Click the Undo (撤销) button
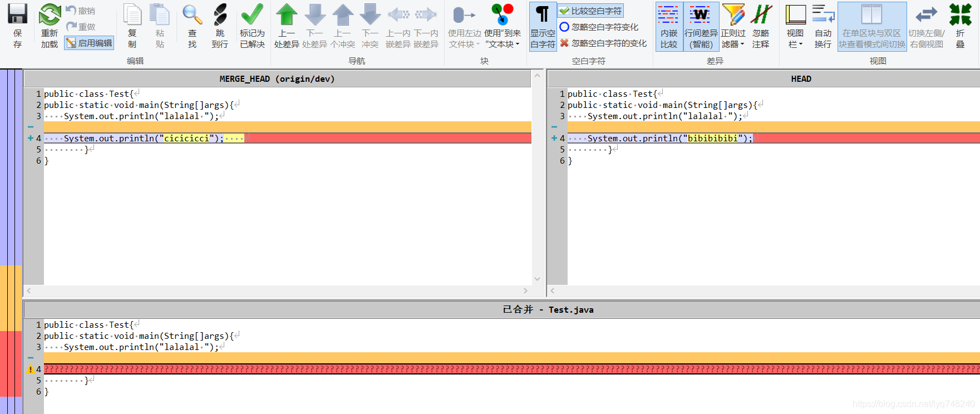 coord(81,11)
